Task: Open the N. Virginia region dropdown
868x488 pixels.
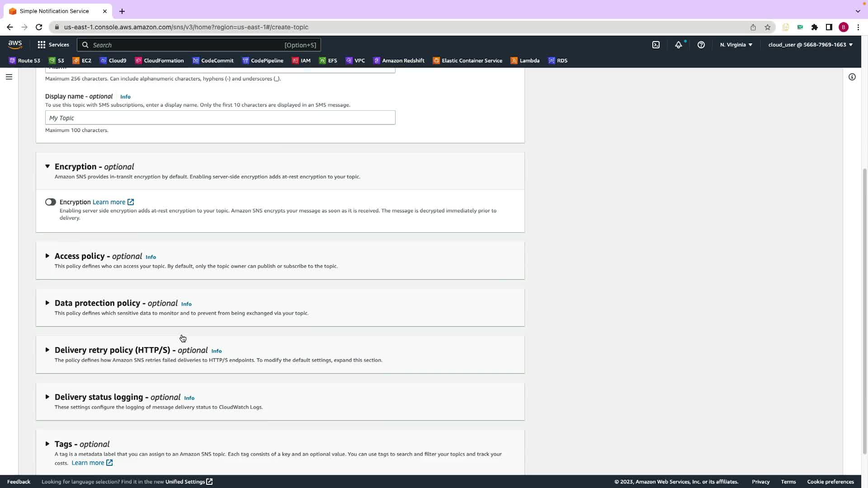Action: pyautogui.click(x=736, y=45)
